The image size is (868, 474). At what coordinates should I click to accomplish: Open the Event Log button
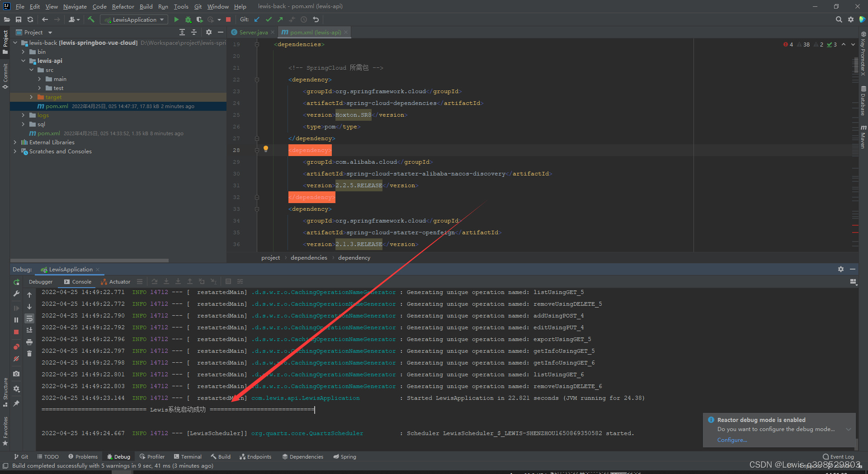(x=839, y=457)
